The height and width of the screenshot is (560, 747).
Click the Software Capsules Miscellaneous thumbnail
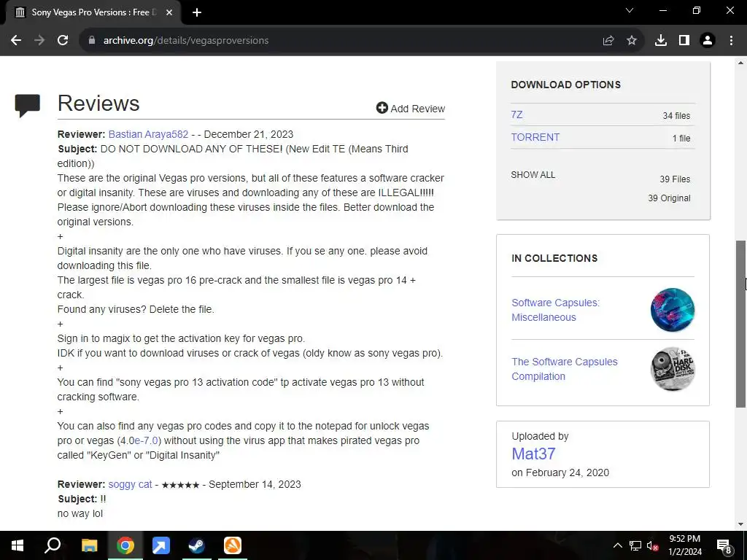tap(673, 310)
